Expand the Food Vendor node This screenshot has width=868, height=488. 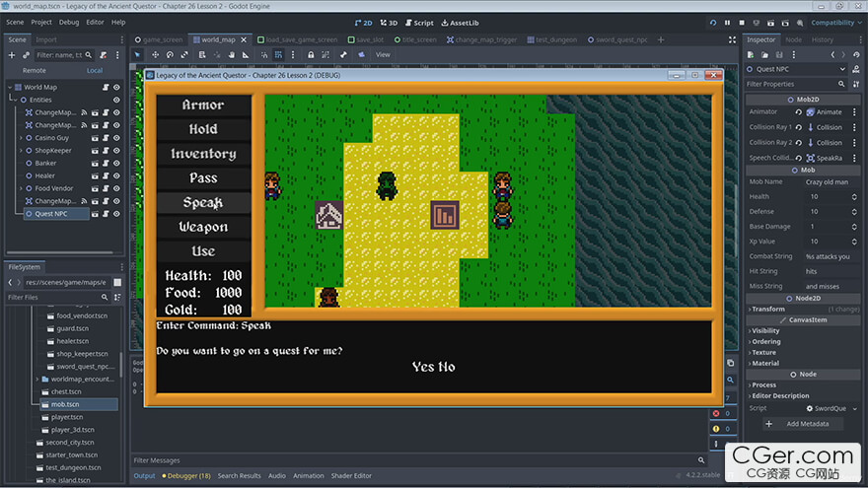21,188
